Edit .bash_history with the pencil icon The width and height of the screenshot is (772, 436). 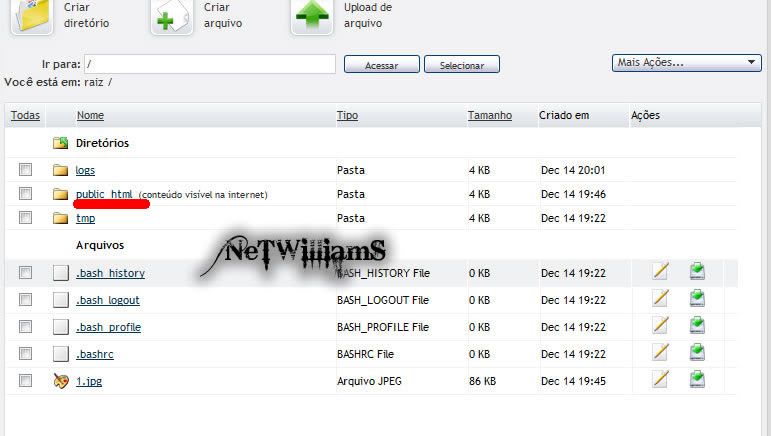click(660, 271)
